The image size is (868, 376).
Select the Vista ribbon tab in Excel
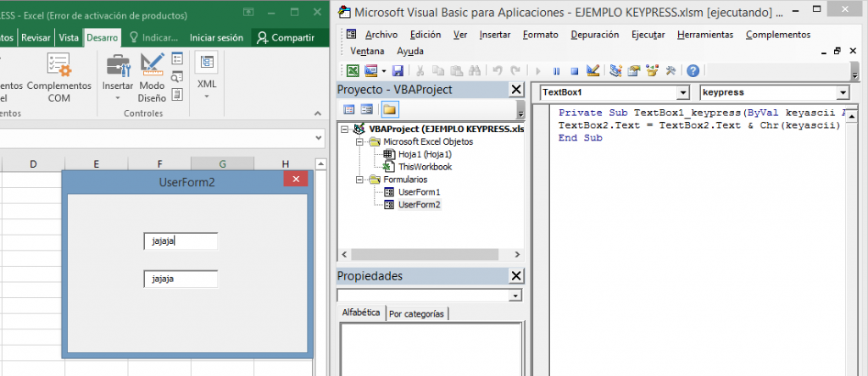(69, 37)
